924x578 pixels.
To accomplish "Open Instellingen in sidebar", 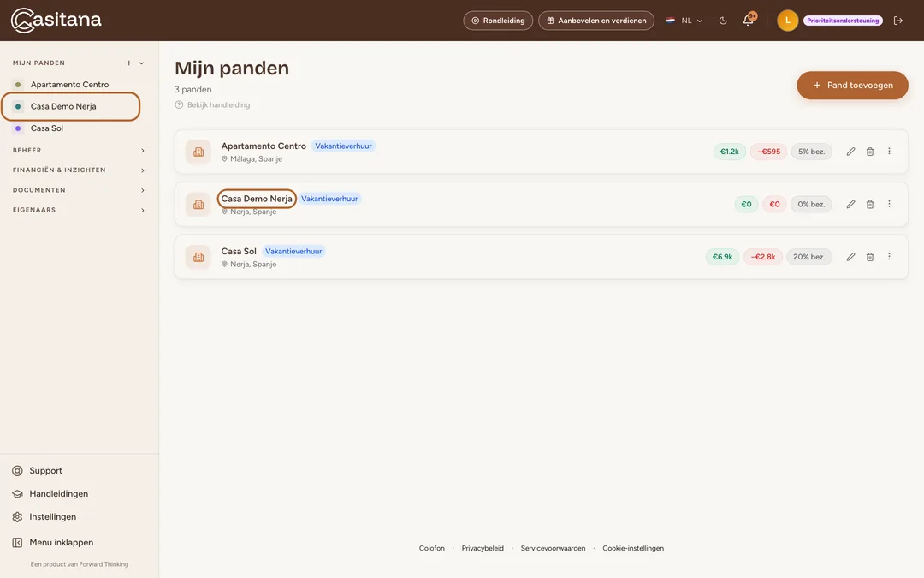I will 44,516.
